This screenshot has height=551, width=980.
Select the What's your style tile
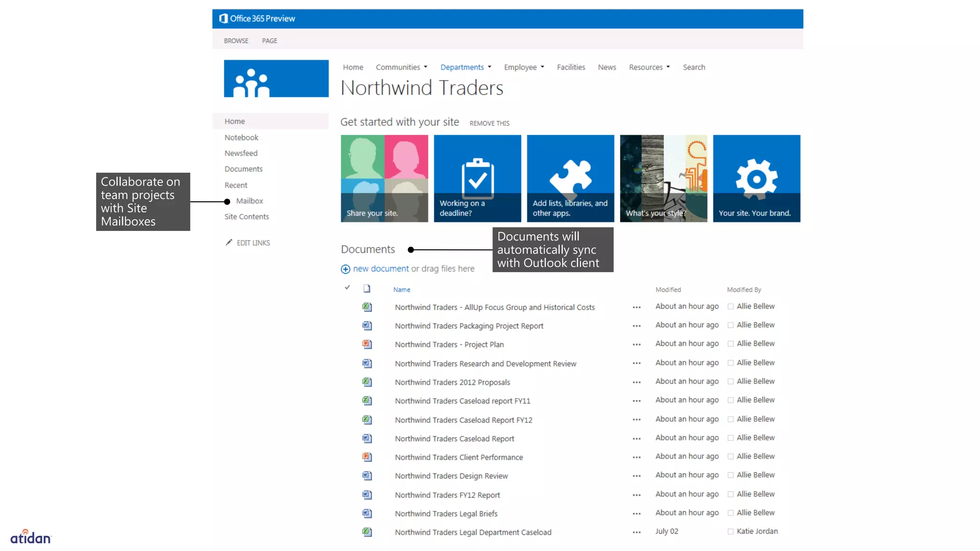click(663, 178)
